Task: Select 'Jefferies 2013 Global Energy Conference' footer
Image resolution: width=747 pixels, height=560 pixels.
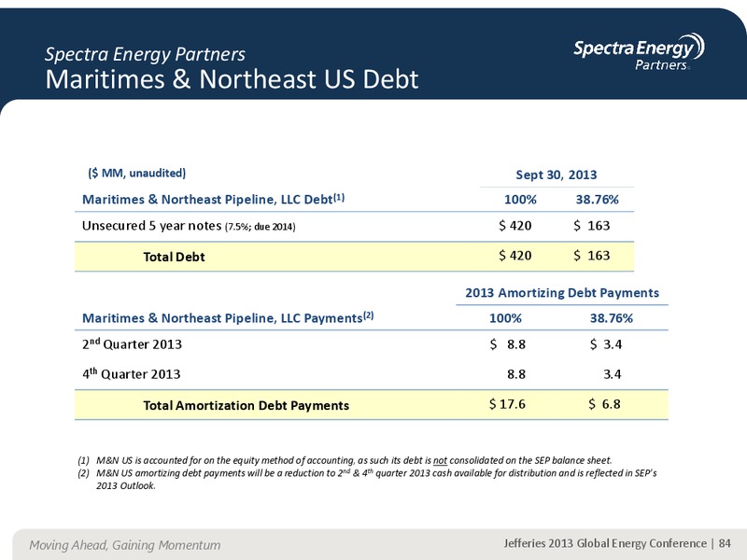Action: [605, 543]
